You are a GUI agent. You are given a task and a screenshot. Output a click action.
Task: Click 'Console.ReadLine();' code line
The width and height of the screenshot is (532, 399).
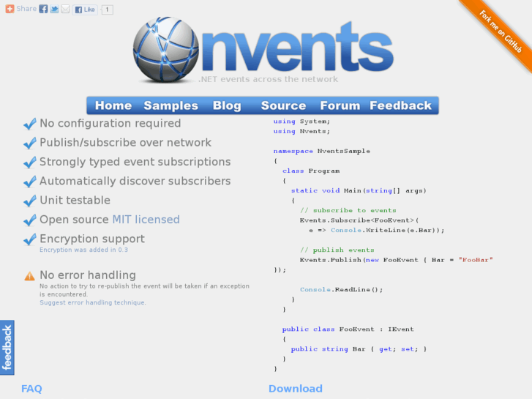click(x=341, y=290)
